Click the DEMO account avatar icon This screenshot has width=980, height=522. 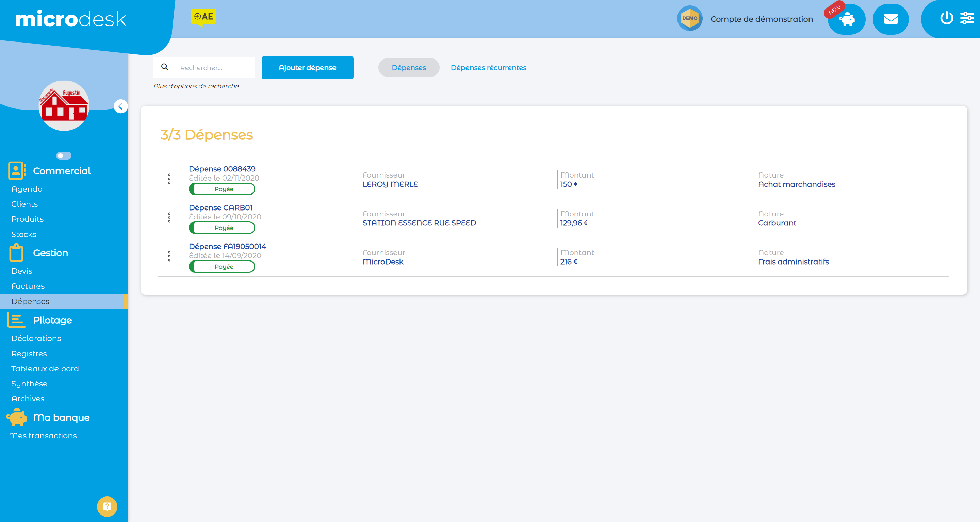690,19
